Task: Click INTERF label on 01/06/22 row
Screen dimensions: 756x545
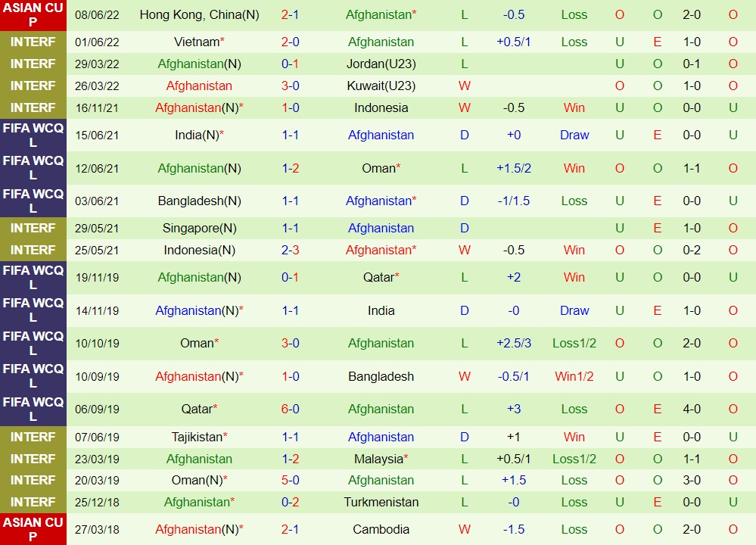Action: (x=33, y=42)
